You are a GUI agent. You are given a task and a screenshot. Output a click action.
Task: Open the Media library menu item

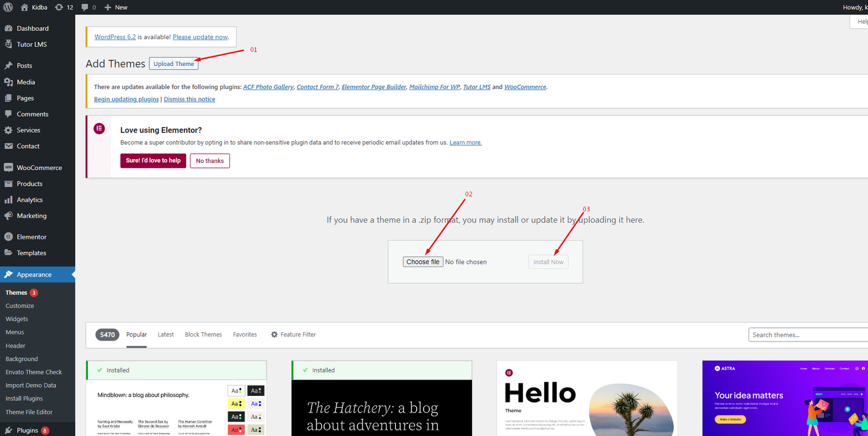point(25,82)
